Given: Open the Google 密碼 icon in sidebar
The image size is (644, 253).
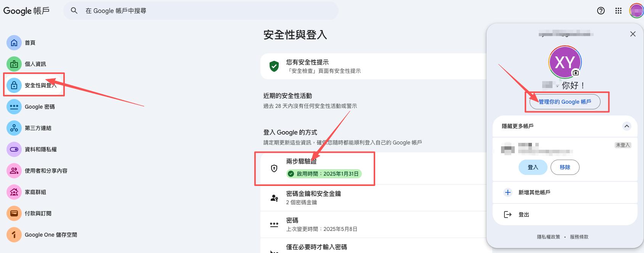Looking at the screenshot, I should click(x=14, y=107).
